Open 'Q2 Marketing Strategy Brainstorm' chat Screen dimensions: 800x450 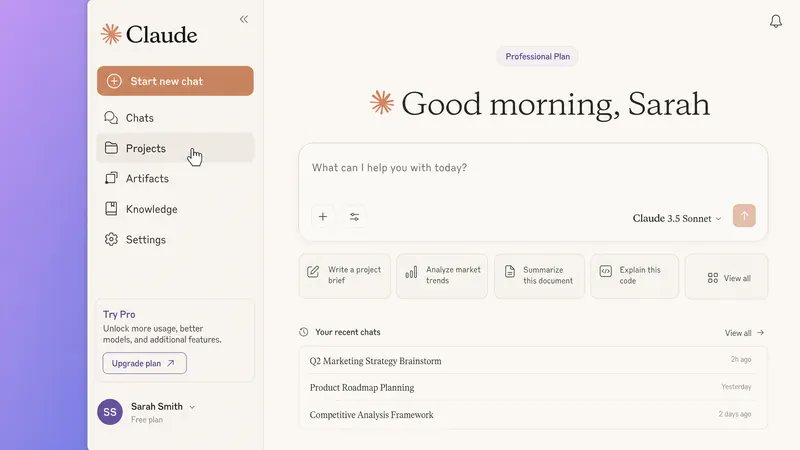(533, 361)
